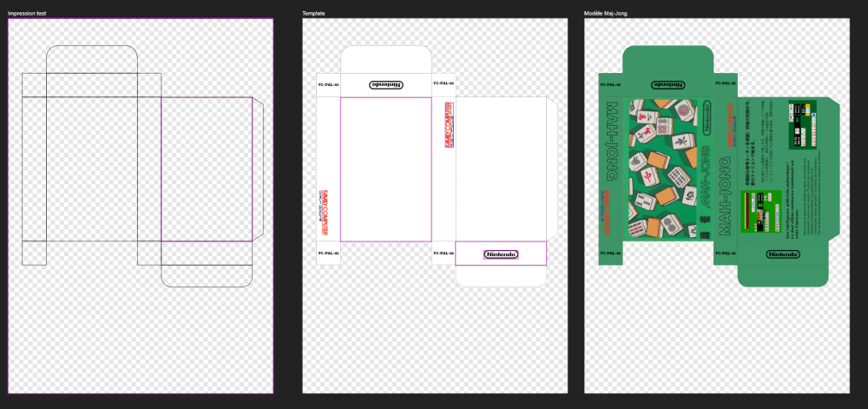This screenshot has width=868, height=409.
Task: Select the bright green game screenshot on back panel
Action: (x=760, y=210)
